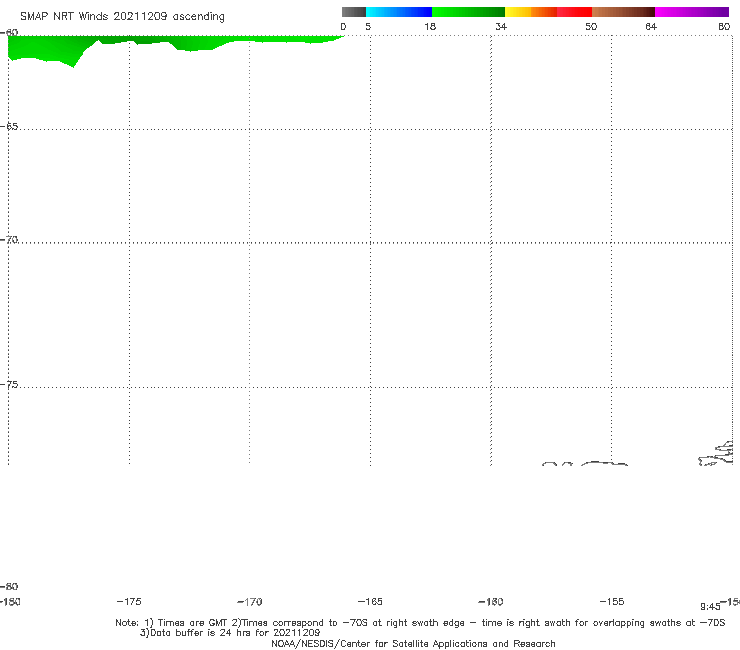Click the latitude label '-75' on the left axis

tap(9, 385)
